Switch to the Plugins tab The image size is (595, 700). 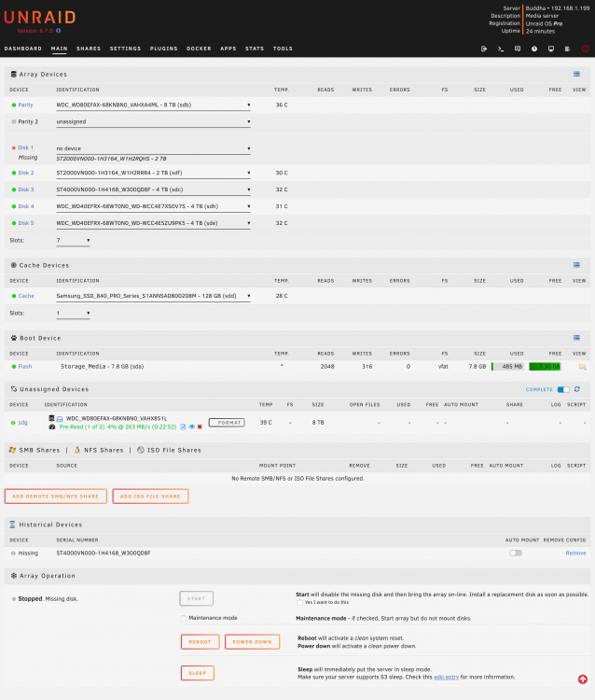pyautogui.click(x=164, y=49)
